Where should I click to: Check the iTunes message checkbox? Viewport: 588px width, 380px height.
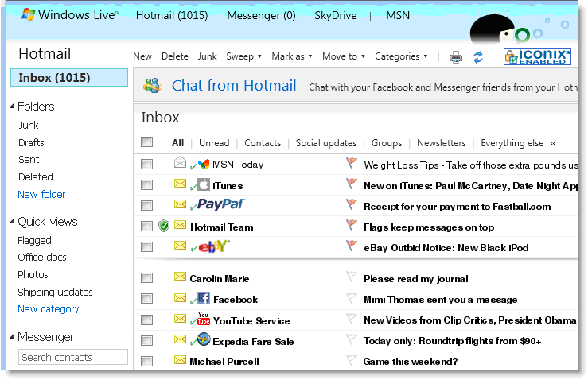[146, 184]
